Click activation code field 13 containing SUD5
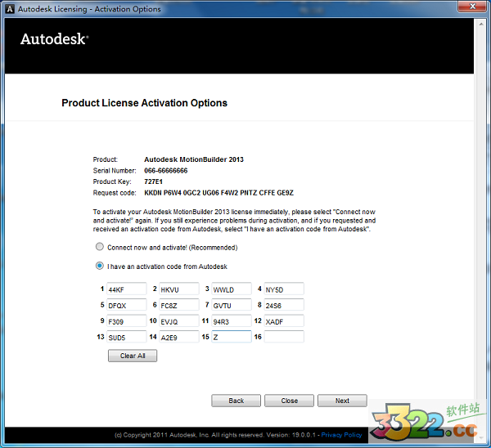 pyautogui.click(x=127, y=337)
